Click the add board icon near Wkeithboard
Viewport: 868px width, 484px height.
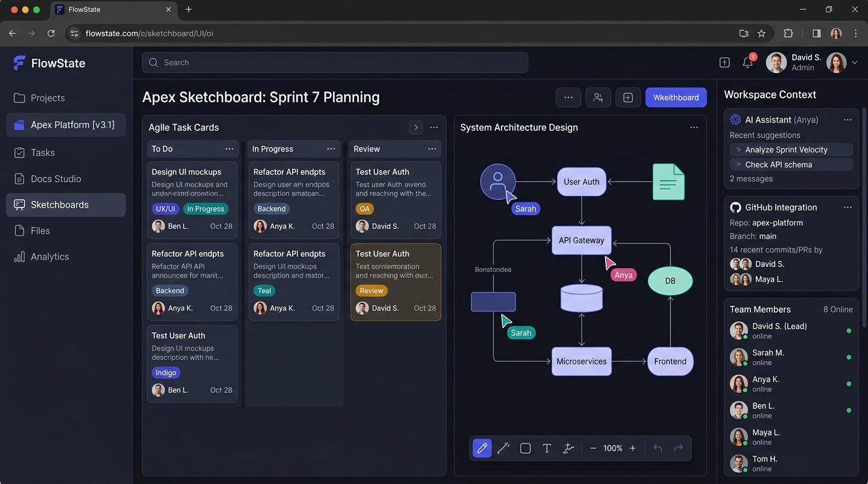click(628, 98)
